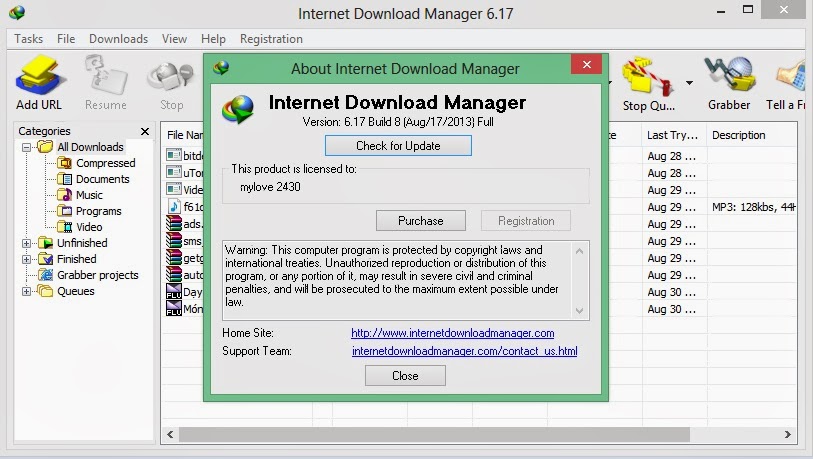Select the Compressed category folder icon

tap(65, 163)
